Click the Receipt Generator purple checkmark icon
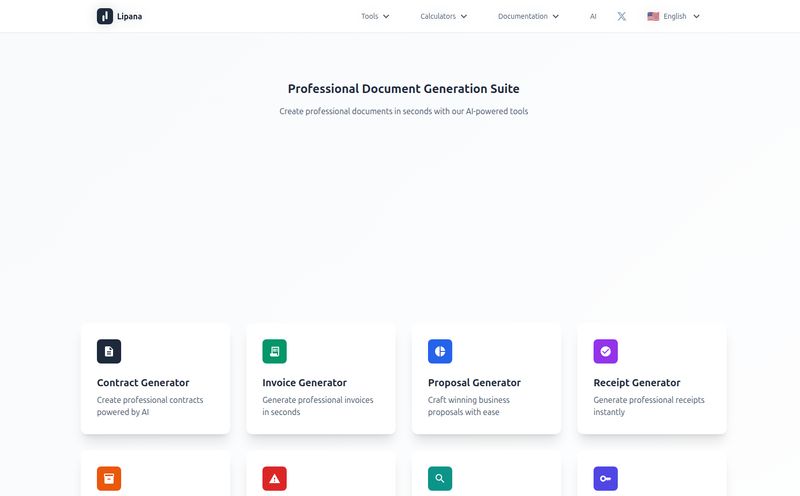This screenshot has width=800, height=496. pyautogui.click(x=606, y=351)
